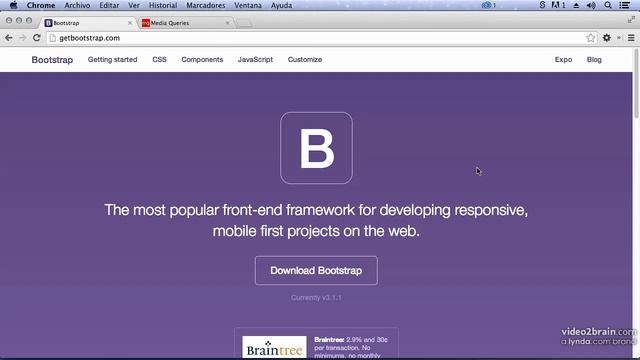This screenshot has width=640, height=360.
Task: Open the Customize nav link
Action: [304, 60]
